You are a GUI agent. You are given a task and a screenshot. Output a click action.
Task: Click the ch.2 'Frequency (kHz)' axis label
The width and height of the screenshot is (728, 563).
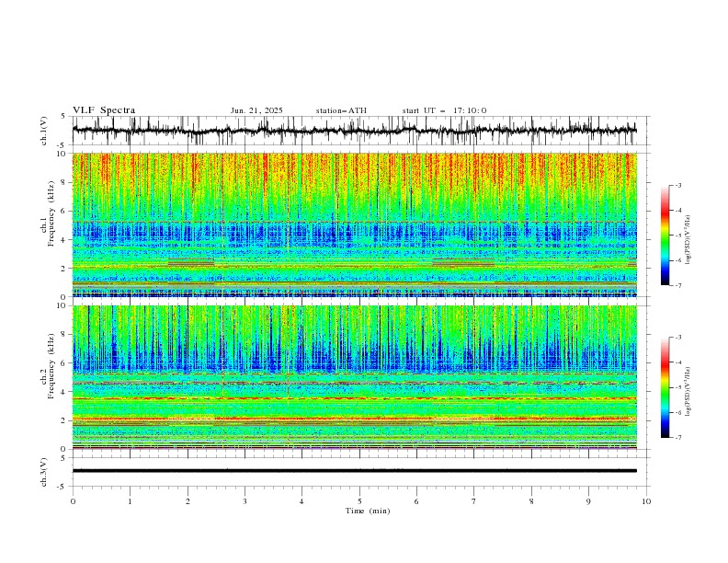click(x=51, y=366)
